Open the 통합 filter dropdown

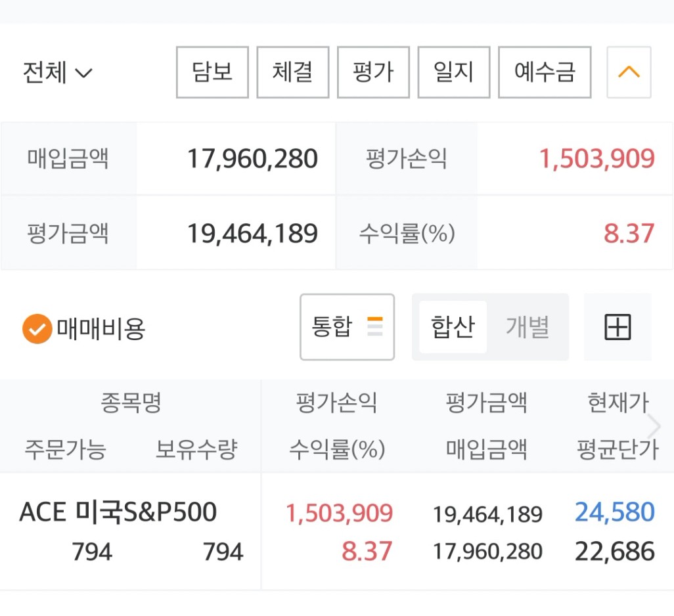pos(347,327)
